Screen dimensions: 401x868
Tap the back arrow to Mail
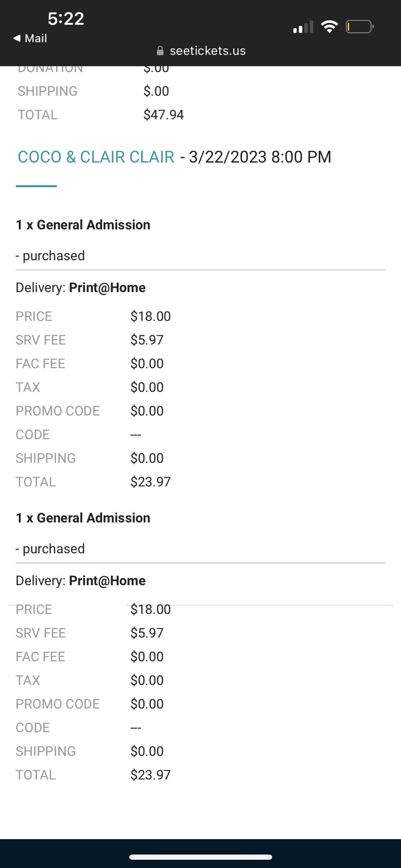(x=17, y=38)
